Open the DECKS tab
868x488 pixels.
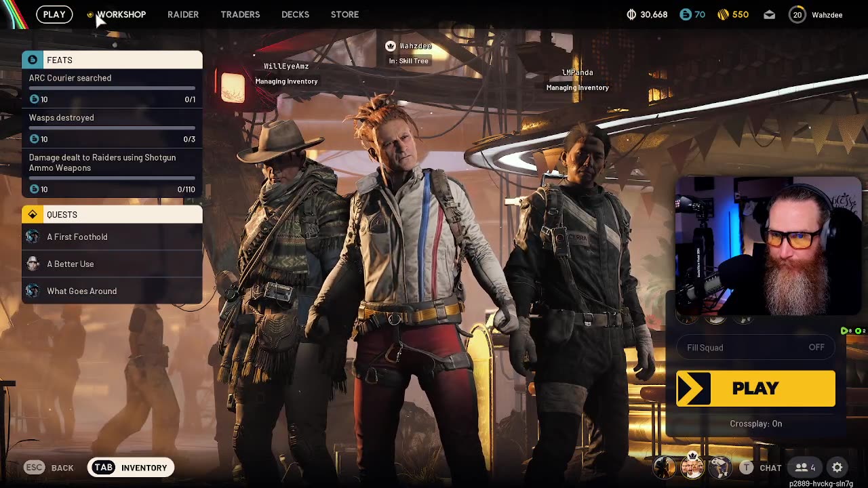tap(295, 14)
